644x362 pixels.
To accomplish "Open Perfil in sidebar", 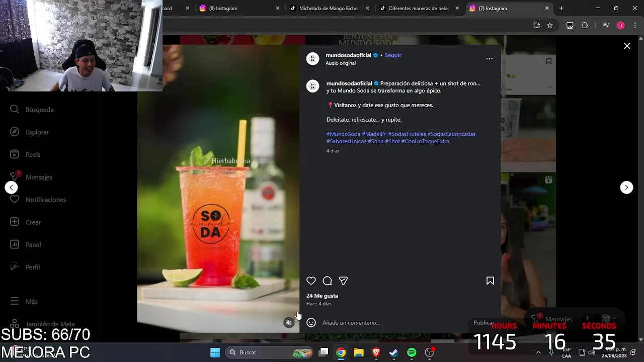I will pyautogui.click(x=25, y=267).
